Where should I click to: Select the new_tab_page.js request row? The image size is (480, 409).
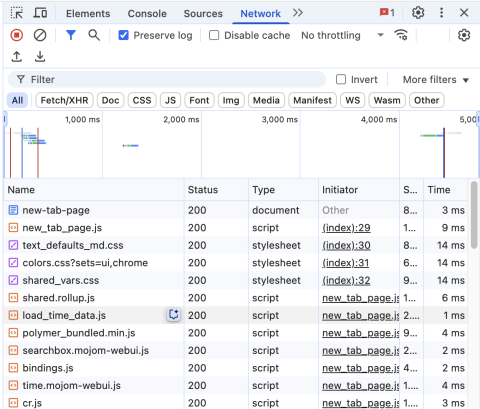(x=235, y=228)
